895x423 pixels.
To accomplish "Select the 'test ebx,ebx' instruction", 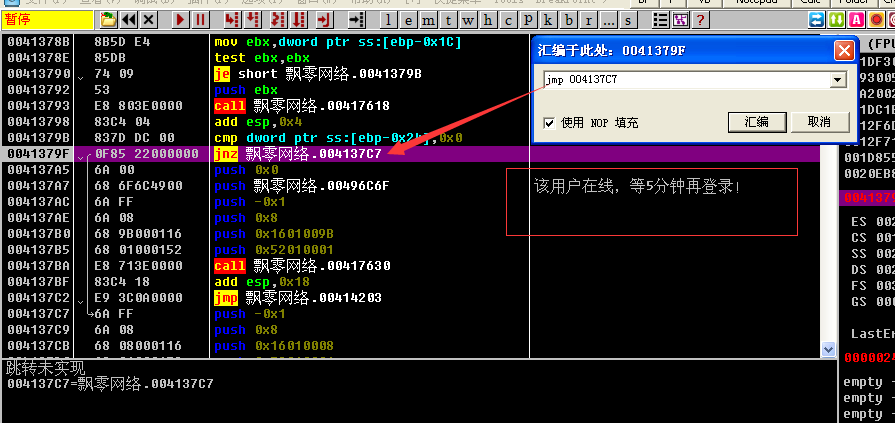I will tap(262, 58).
